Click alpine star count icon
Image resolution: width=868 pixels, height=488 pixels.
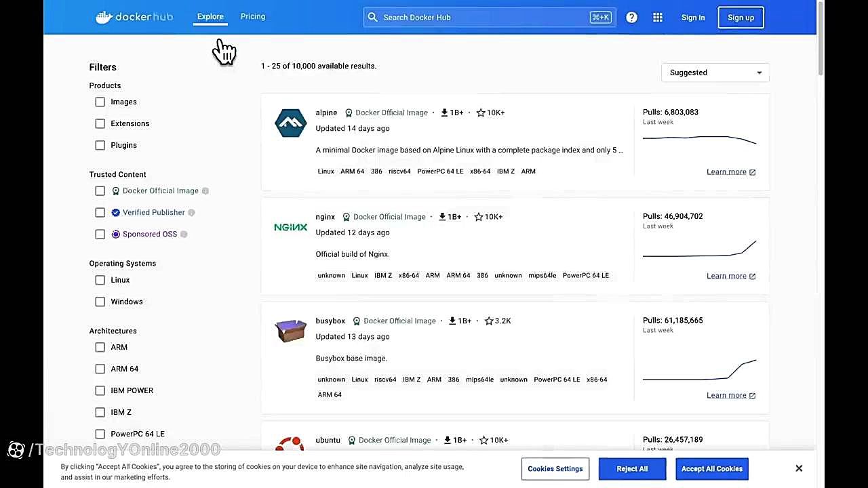coord(481,113)
